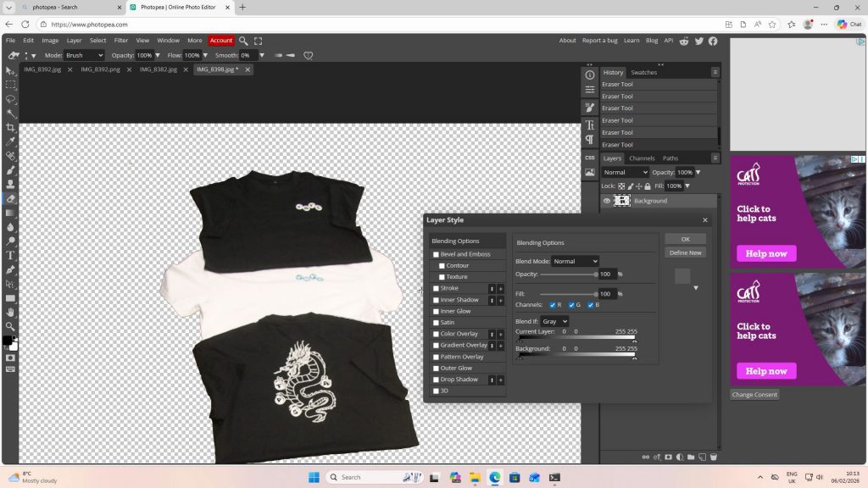The image size is (868, 488).
Task: Switch to the Channels tab
Action: tap(642, 158)
